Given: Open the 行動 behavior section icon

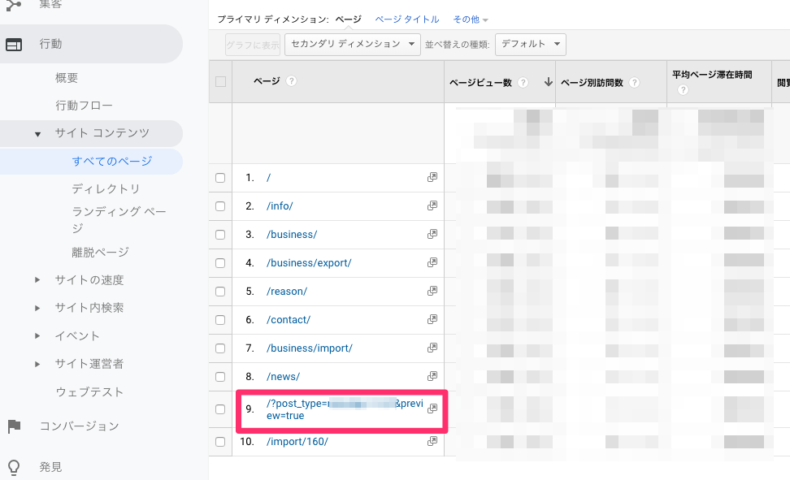Looking at the screenshot, I should pyautogui.click(x=14, y=45).
